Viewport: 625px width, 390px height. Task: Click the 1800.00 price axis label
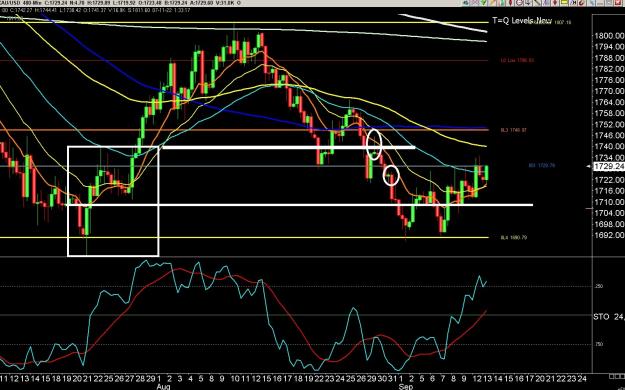[x=609, y=36]
